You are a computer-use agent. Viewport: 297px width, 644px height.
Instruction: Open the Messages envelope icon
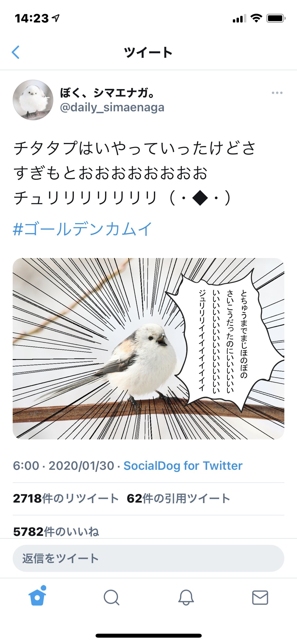260,597
